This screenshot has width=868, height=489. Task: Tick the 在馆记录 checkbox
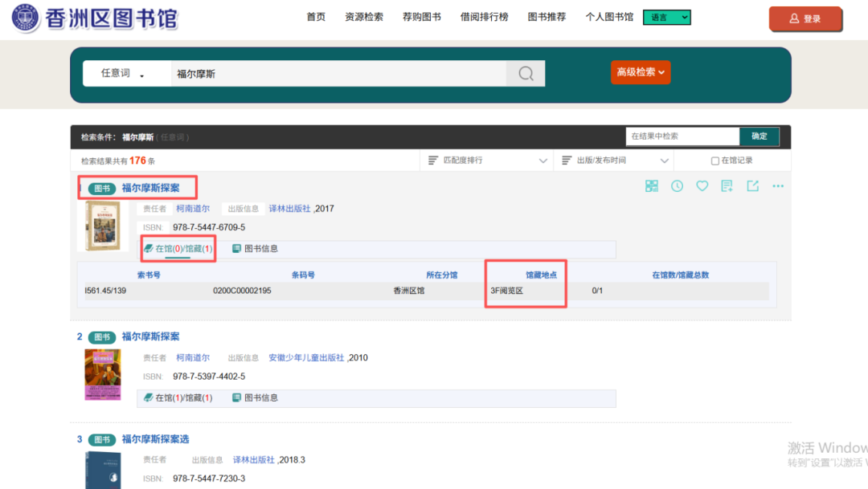(714, 161)
